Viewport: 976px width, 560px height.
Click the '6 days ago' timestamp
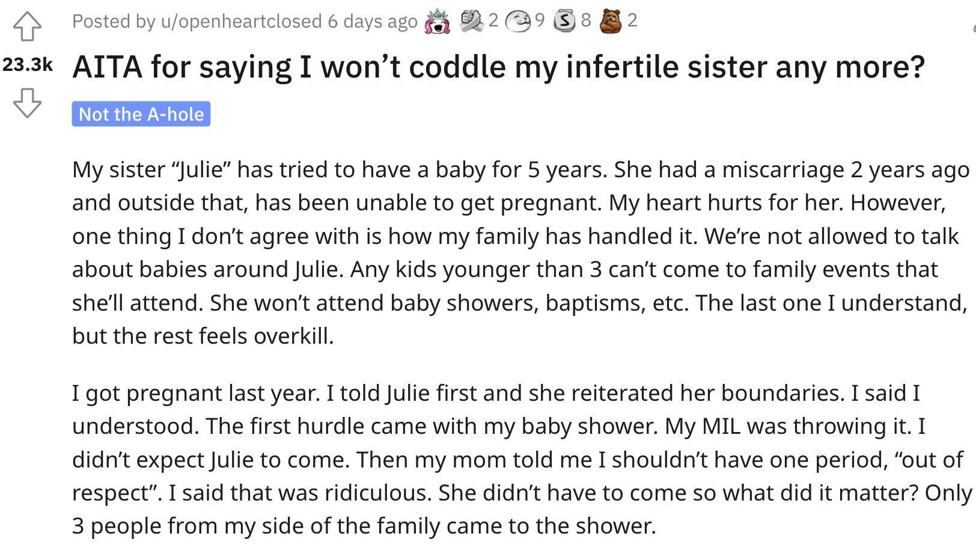[x=373, y=22]
